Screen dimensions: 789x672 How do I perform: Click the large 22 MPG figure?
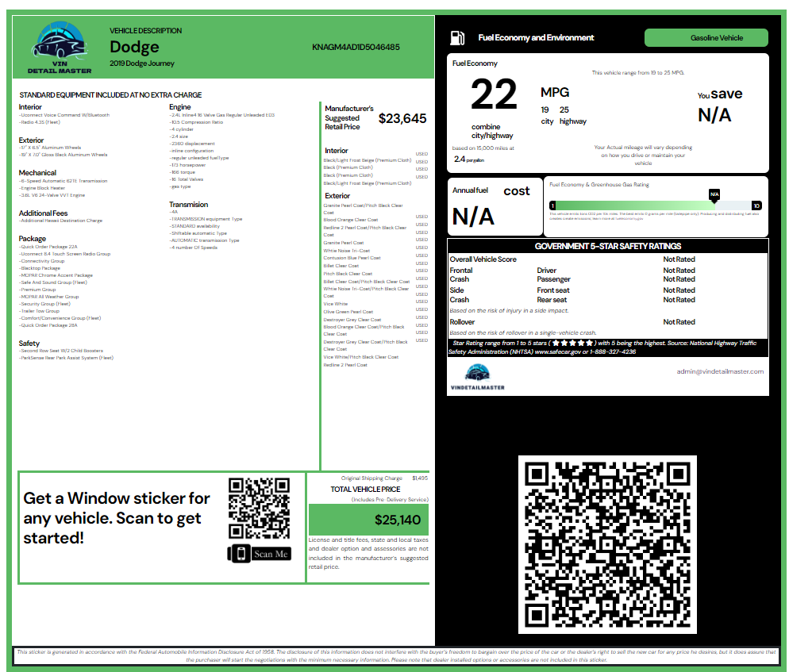coord(494,96)
